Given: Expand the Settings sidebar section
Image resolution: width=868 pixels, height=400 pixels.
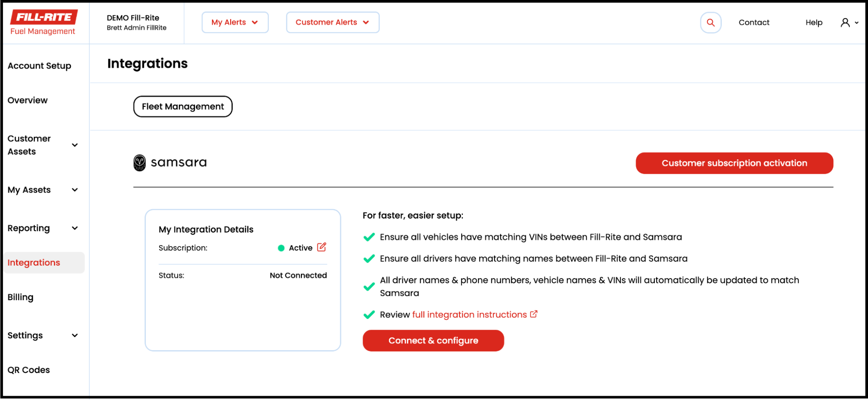Looking at the screenshot, I should (75, 335).
